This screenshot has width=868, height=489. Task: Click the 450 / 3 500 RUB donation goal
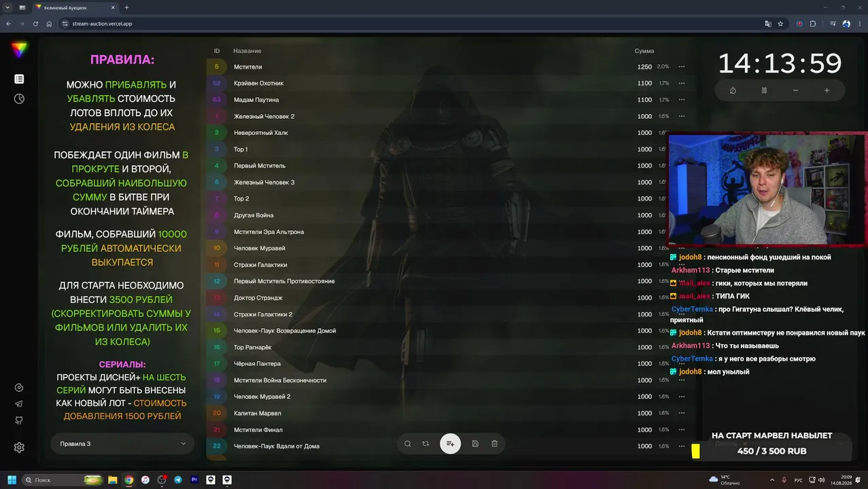(771, 451)
